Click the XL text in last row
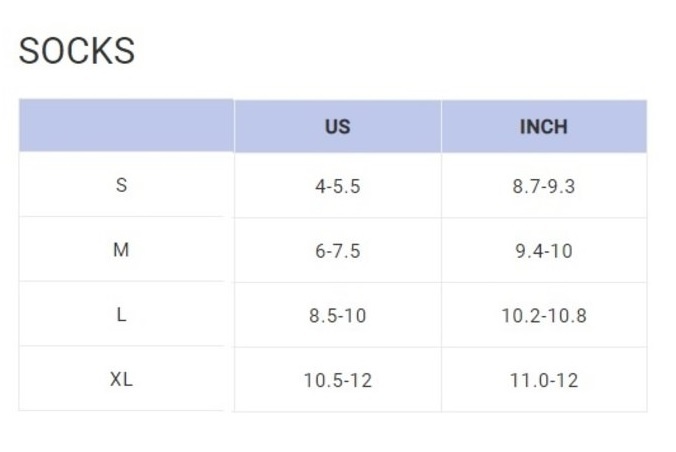 [121, 379]
